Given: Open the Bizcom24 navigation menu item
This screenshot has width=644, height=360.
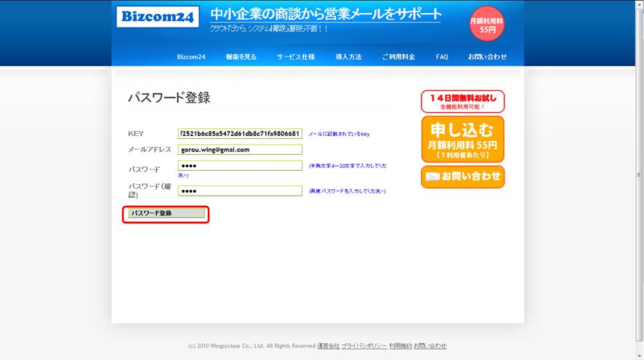Looking at the screenshot, I should [191, 57].
